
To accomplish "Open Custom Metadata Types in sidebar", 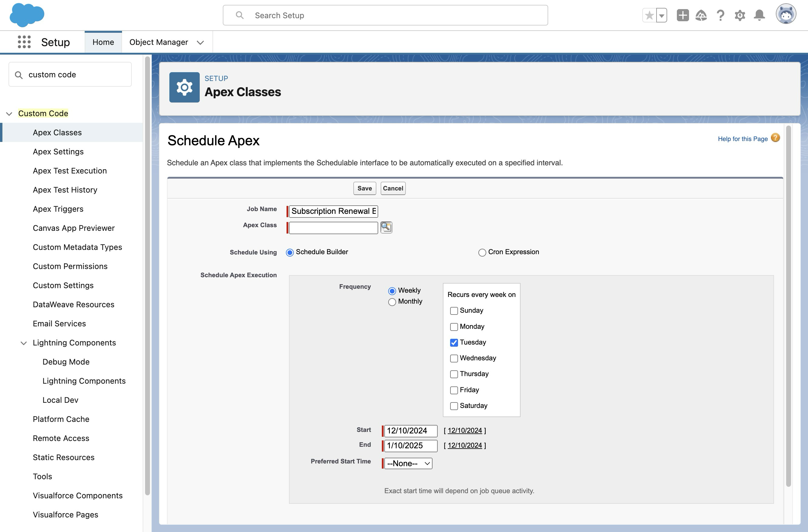I will click(77, 247).
